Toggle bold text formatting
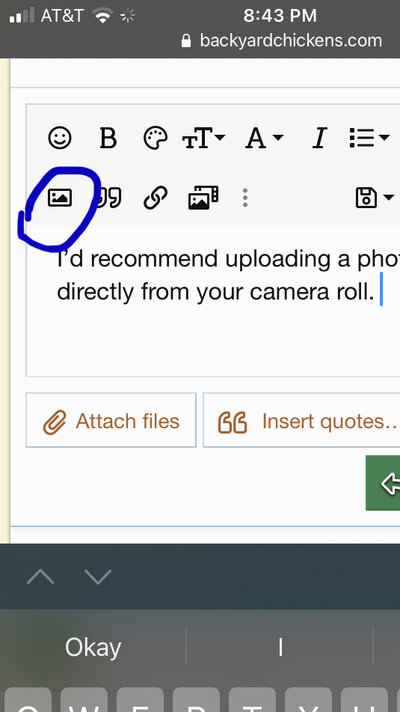 tap(108, 138)
